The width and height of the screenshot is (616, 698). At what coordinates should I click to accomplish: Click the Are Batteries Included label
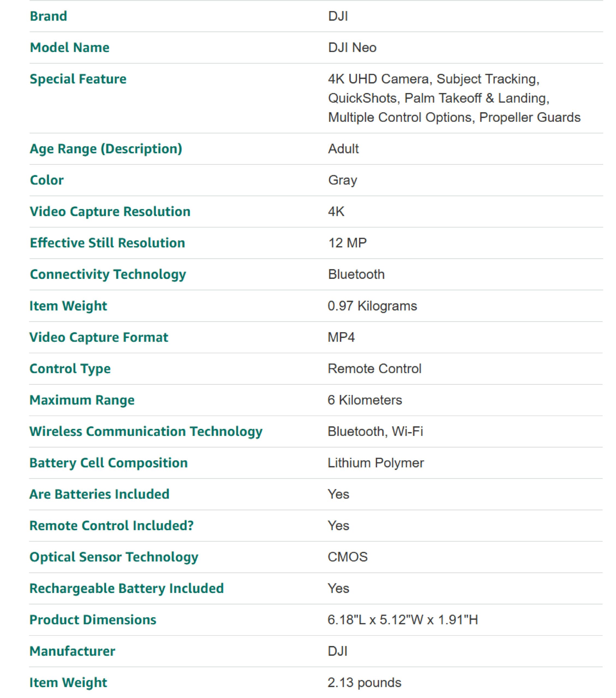tap(99, 495)
